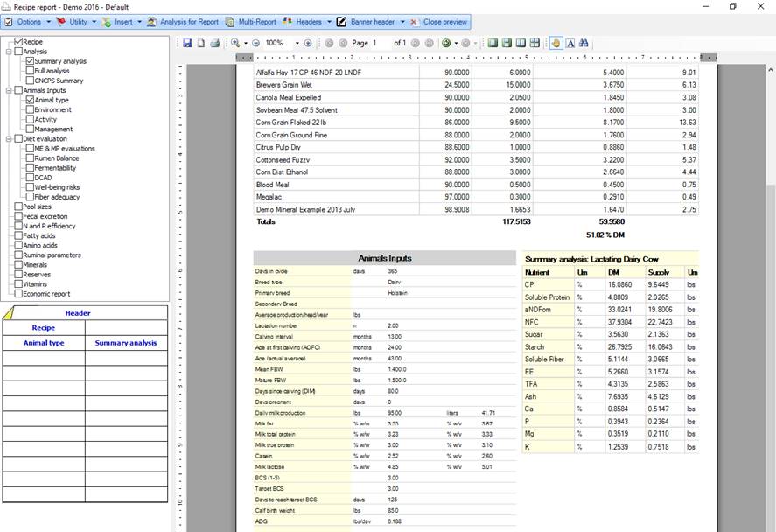
Task: Save the report with the floppy disk icon
Action: 187,43
